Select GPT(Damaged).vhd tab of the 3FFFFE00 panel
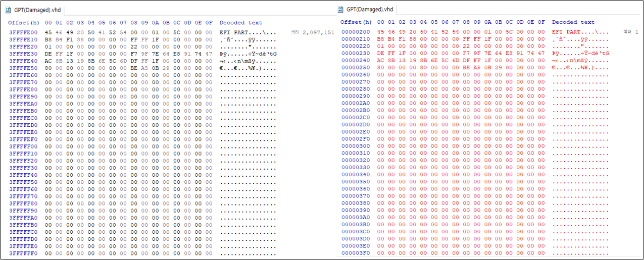The width and height of the screenshot is (644, 260). point(33,10)
